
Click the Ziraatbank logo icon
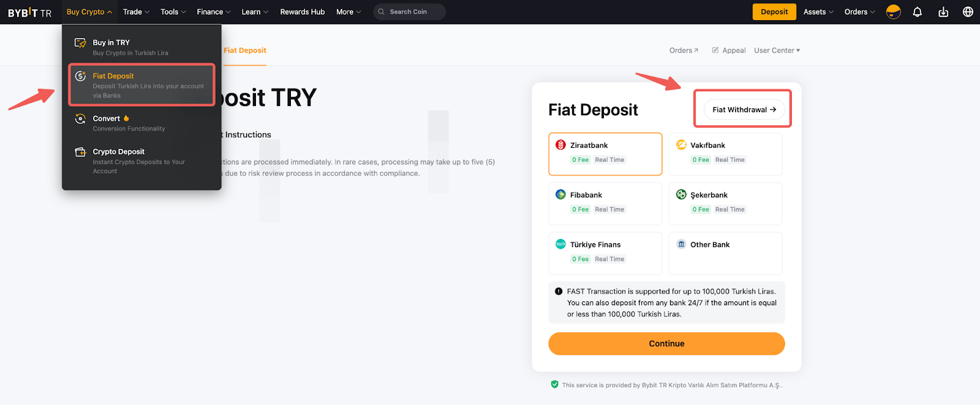coord(560,145)
